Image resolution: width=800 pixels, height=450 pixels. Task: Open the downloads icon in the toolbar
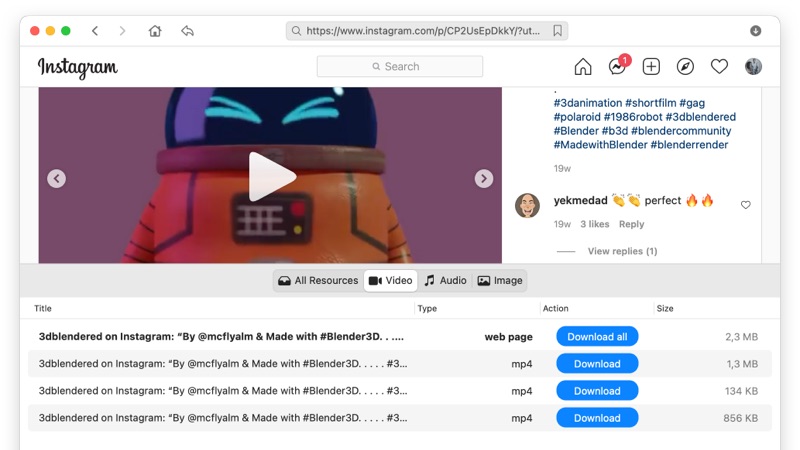tap(756, 31)
